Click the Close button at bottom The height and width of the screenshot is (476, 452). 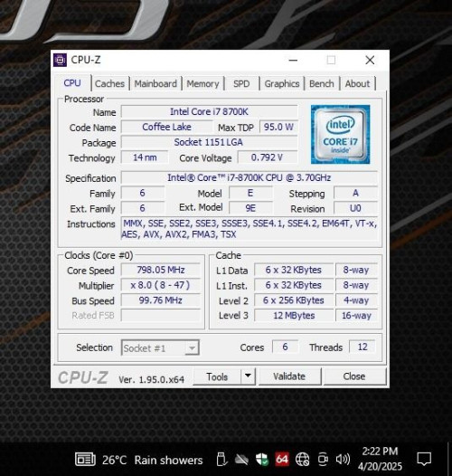click(x=354, y=376)
